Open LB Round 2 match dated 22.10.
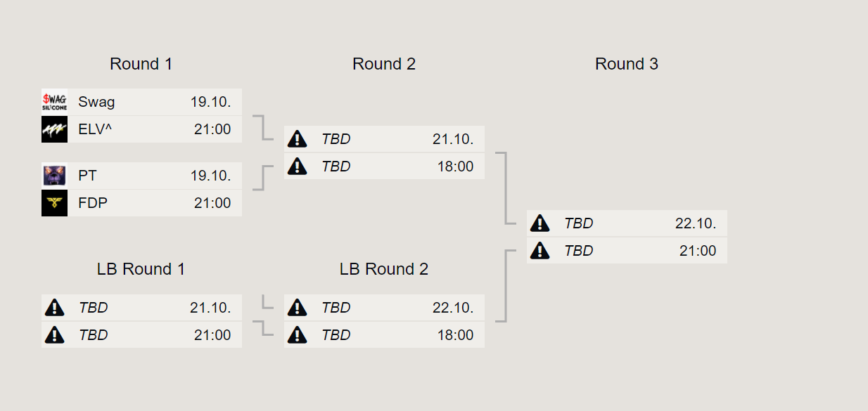Image resolution: width=868 pixels, height=411 pixels. pos(384,321)
